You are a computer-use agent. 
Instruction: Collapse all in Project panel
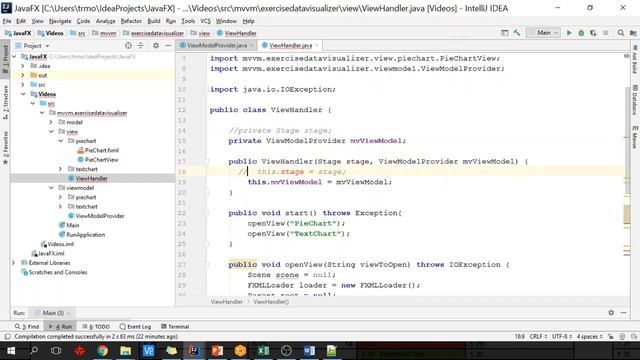140,46
